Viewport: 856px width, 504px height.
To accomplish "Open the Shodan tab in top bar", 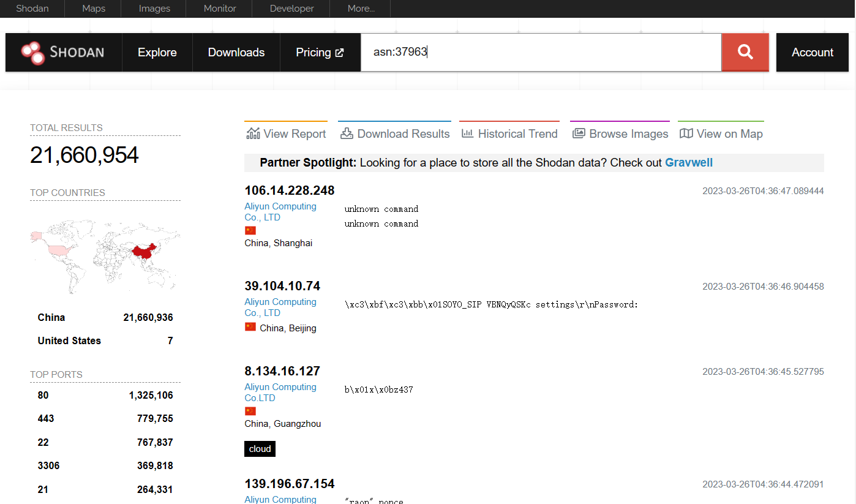I will (x=32, y=9).
